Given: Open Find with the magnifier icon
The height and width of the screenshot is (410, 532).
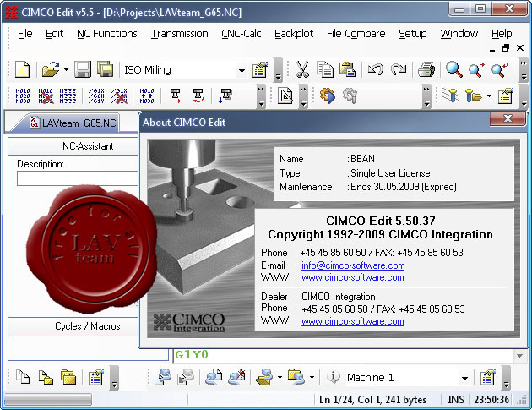Looking at the screenshot, I should tap(453, 69).
